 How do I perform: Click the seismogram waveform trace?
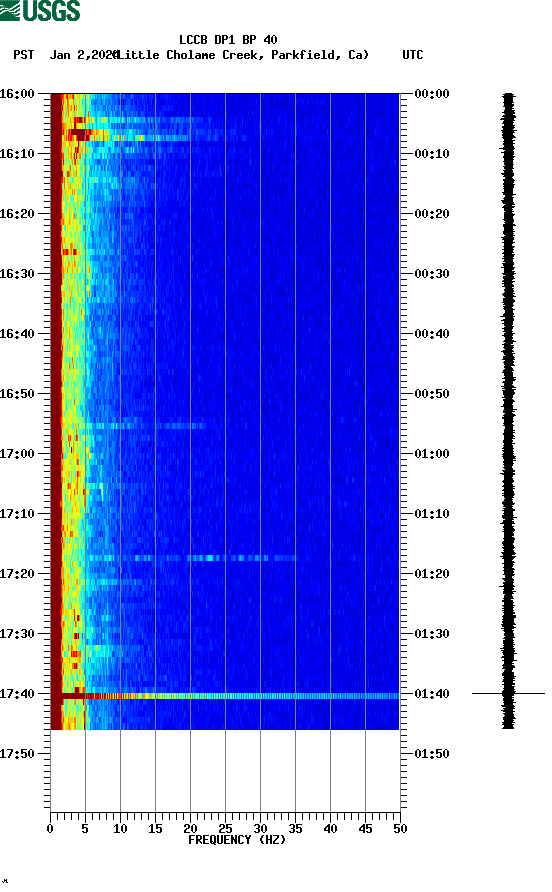pyautogui.click(x=508, y=411)
